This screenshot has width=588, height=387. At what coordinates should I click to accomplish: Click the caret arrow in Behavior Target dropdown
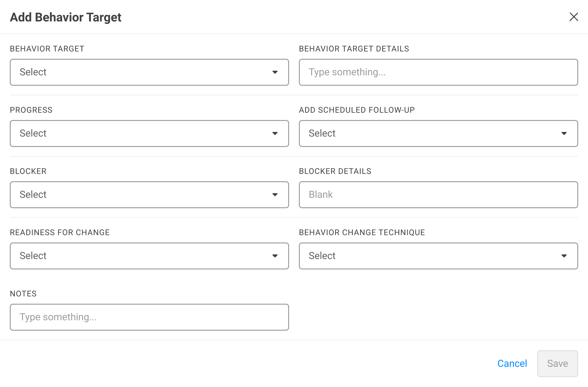click(x=275, y=72)
